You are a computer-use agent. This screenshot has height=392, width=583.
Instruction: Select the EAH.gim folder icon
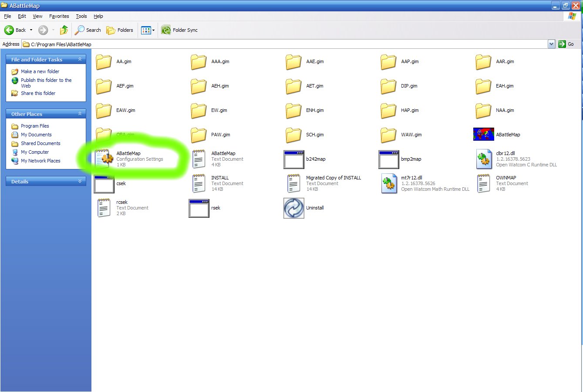[483, 86]
